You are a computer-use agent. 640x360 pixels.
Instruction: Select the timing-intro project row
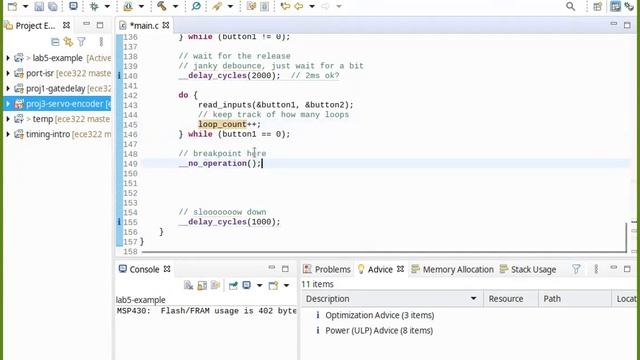click(x=57, y=134)
